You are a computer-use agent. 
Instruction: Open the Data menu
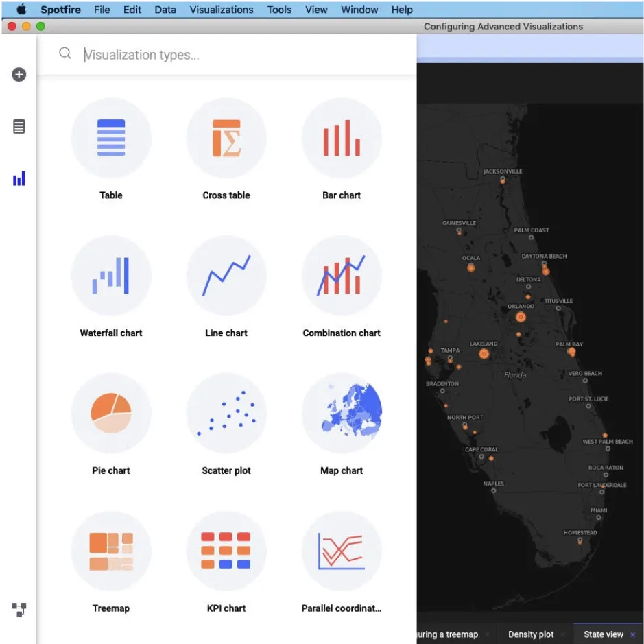165,10
